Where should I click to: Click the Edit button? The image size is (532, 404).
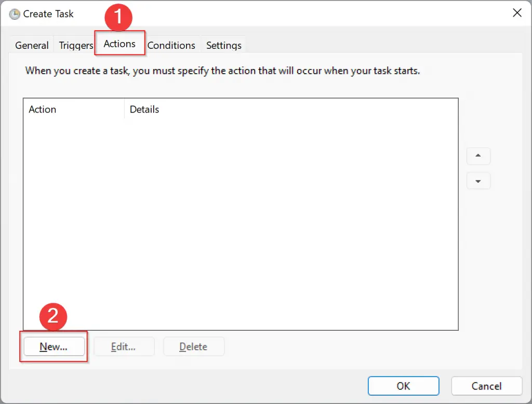pyautogui.click(x=124, y=346)
